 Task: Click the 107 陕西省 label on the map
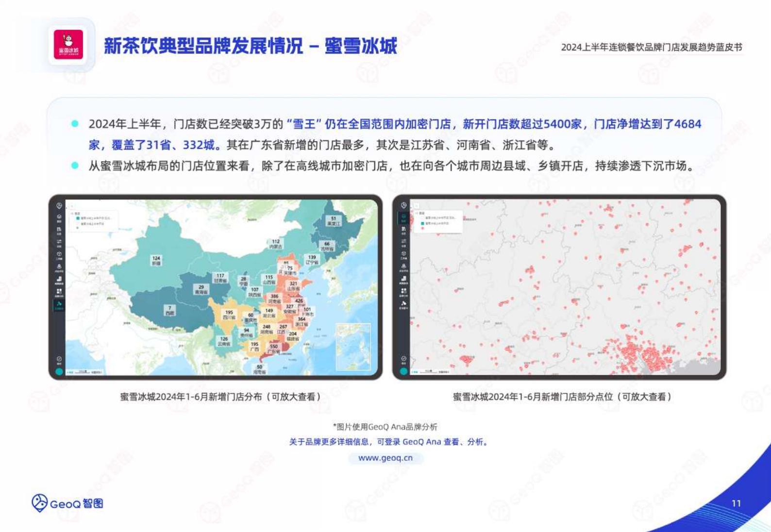(x=255, y=292)
